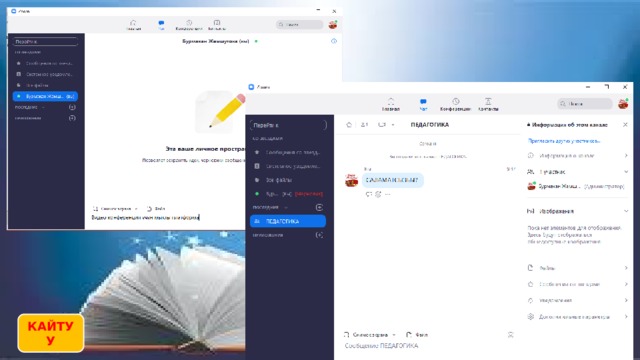Open starred messages row in back window sidebar
The image size is (640, 360).
(x=45, y=63)
